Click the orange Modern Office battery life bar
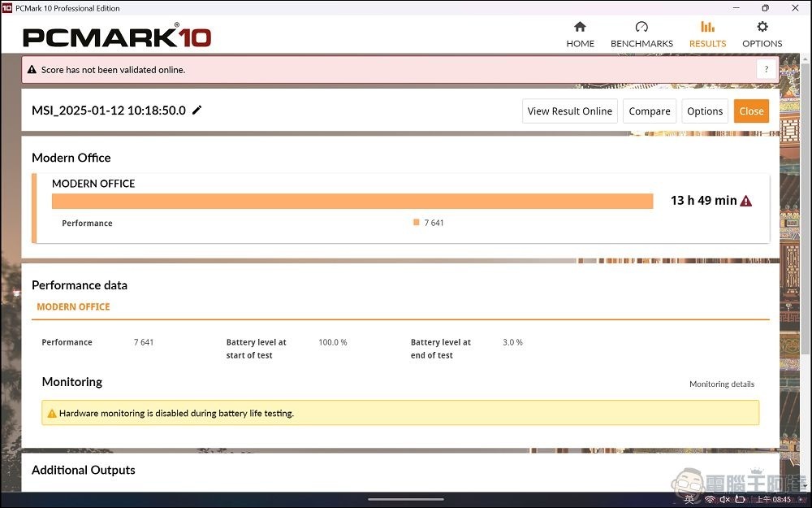Image resolution: width=812 pixels, height=508 pixels. [352, 202]
